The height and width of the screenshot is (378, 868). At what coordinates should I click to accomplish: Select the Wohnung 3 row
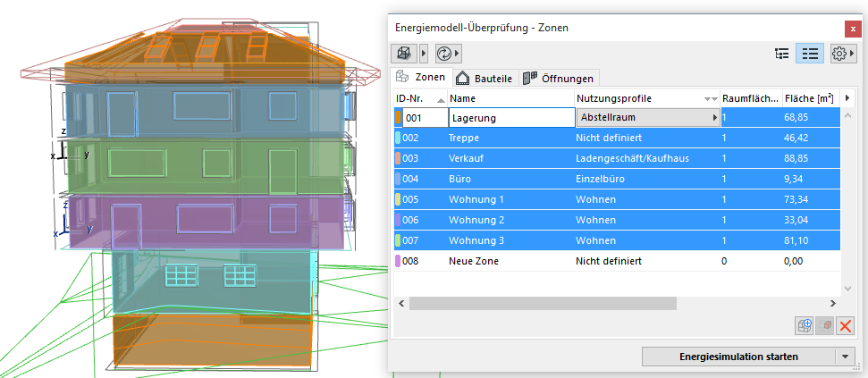[617, 240]
